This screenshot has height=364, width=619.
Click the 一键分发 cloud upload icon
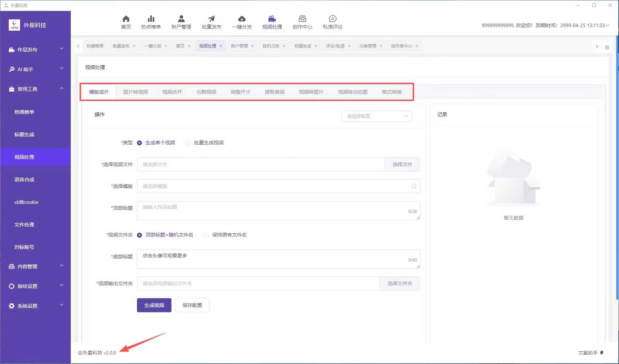(x=242, y=19)
